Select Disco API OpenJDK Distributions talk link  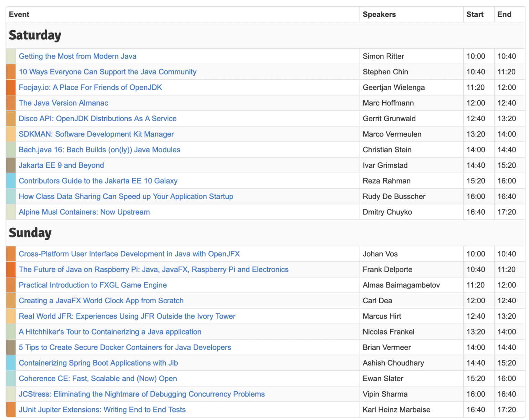coord(97,119)
